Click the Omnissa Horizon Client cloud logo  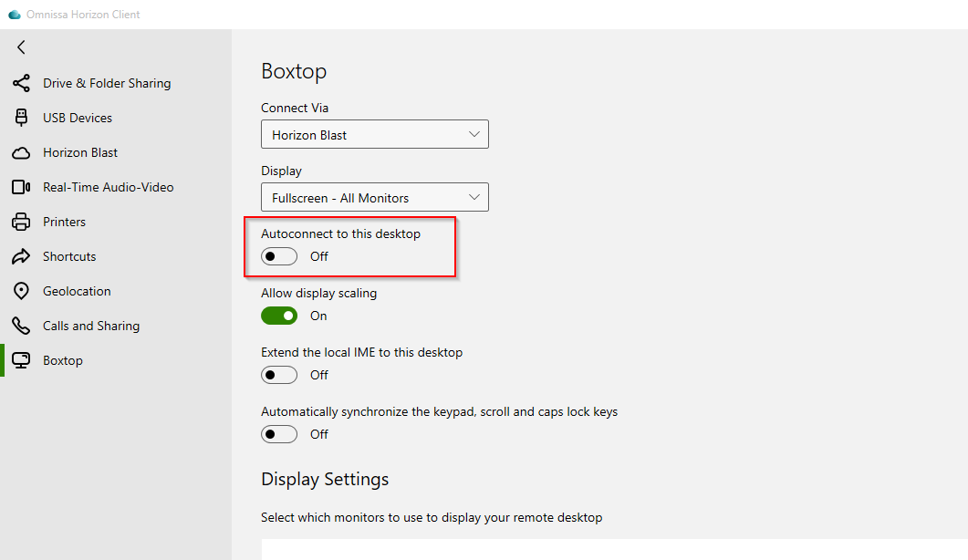click(15, 15)
